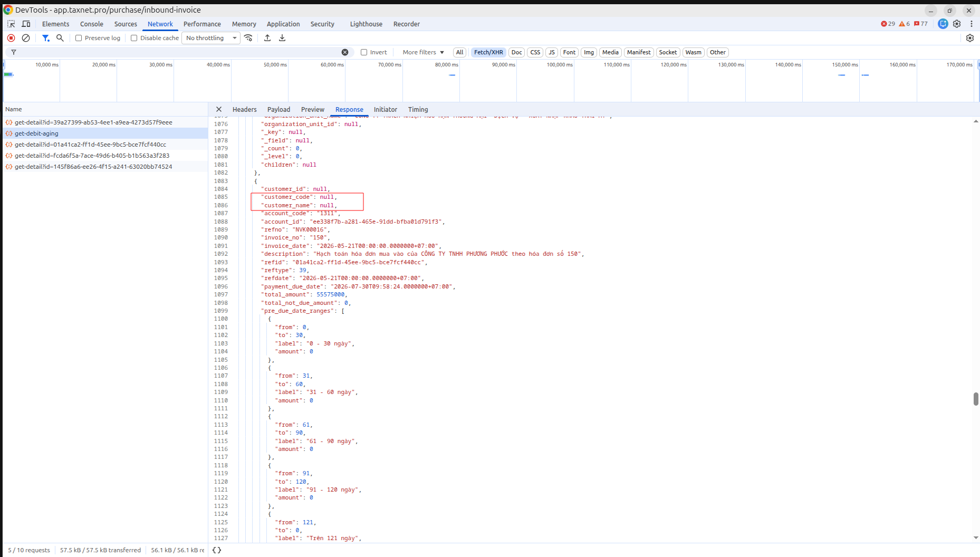The height and width of the screenshot is (557, 980).
Task: Expand the More filters dropdown
Action: click(423, 52)
